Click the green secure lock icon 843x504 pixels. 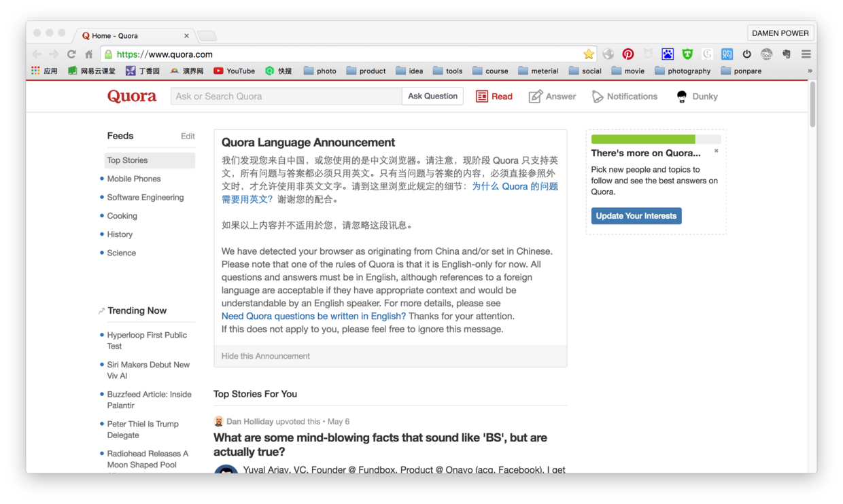pos(108,54)
